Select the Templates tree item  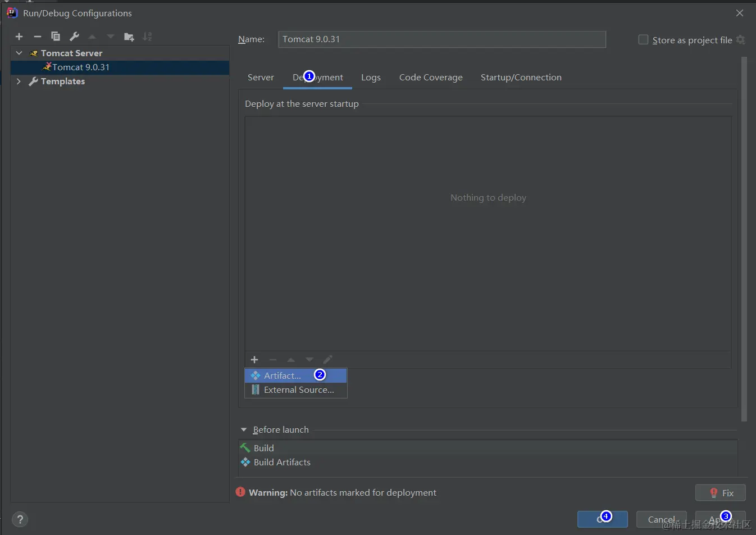(x=63, y=81)
